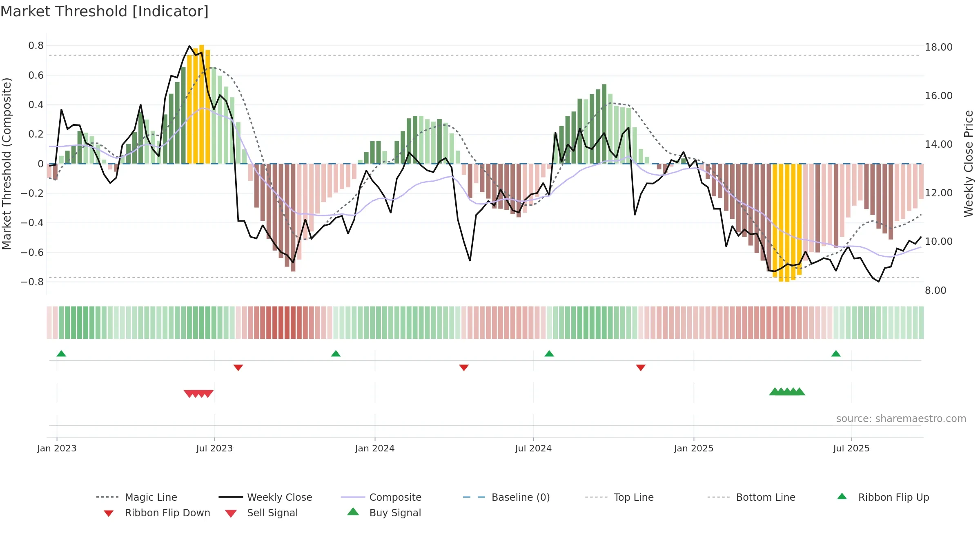Click the red Ribbon Flip Down legend triangle
This screenshot has width=980, height=551.
[x=109, y=513]
